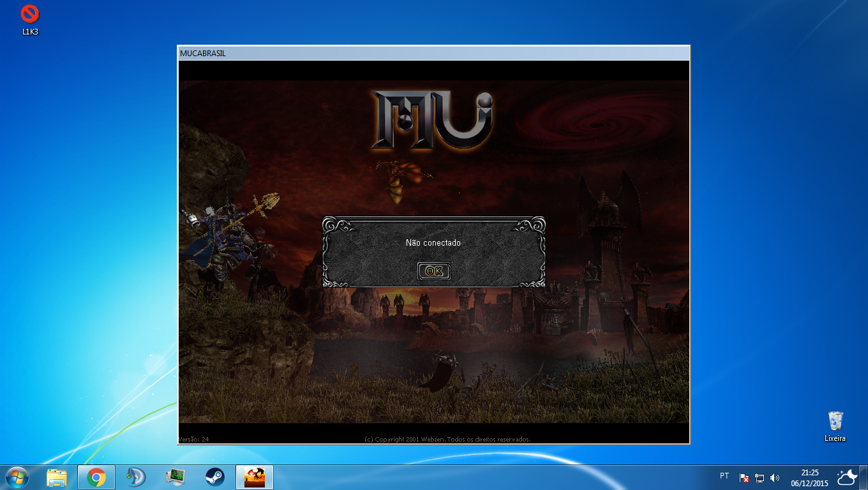The image size is (868, 490).
Task: Click the Webzen copyright text
Action: (447, 439)
